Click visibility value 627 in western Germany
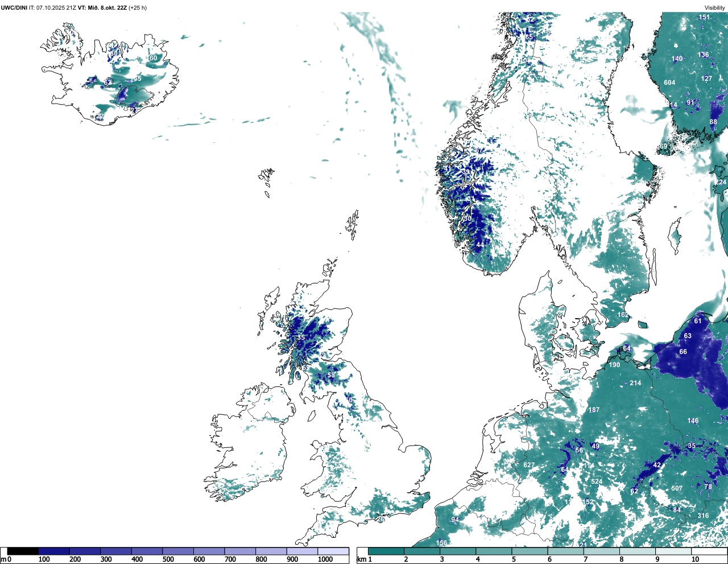The image size is (728, 564). (x=529, y=465)
